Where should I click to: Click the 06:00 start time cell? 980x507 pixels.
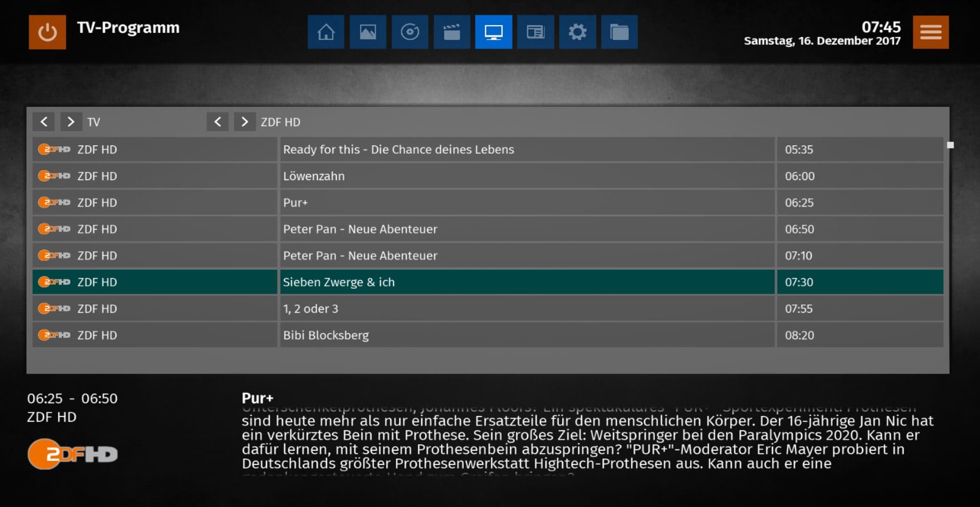click(860, 176)
